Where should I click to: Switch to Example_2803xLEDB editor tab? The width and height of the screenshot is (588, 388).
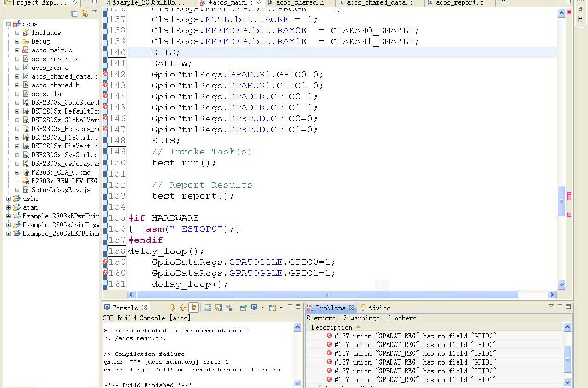coord(148,3)
